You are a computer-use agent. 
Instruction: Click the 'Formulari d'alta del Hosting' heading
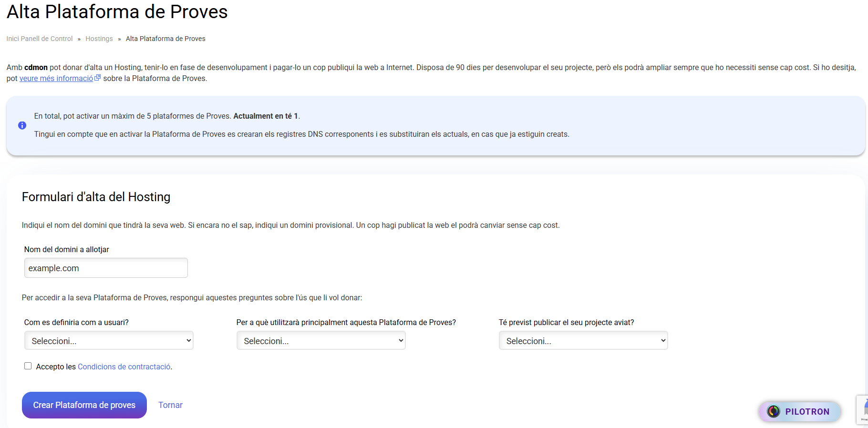96,197
